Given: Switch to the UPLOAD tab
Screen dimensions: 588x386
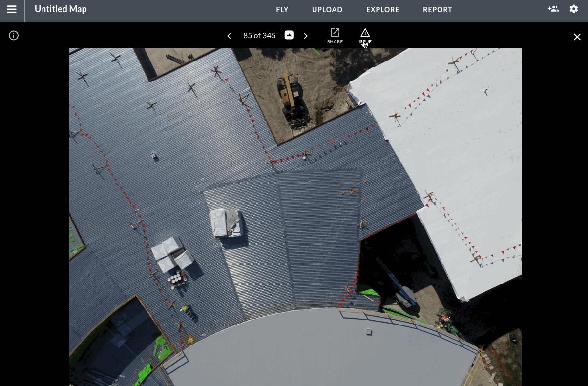Looking at the screenshot, I should click(327, 9).
